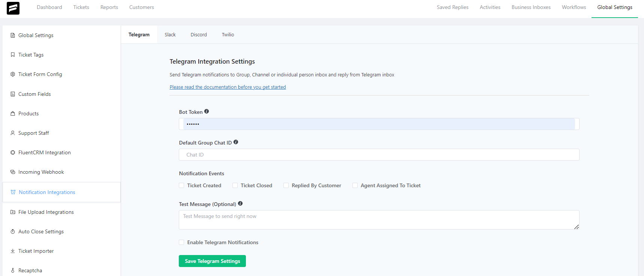The height and width of the screenshot is (276, 644).
Task: Open the Twilio tab
Action: tap(228, 34)
